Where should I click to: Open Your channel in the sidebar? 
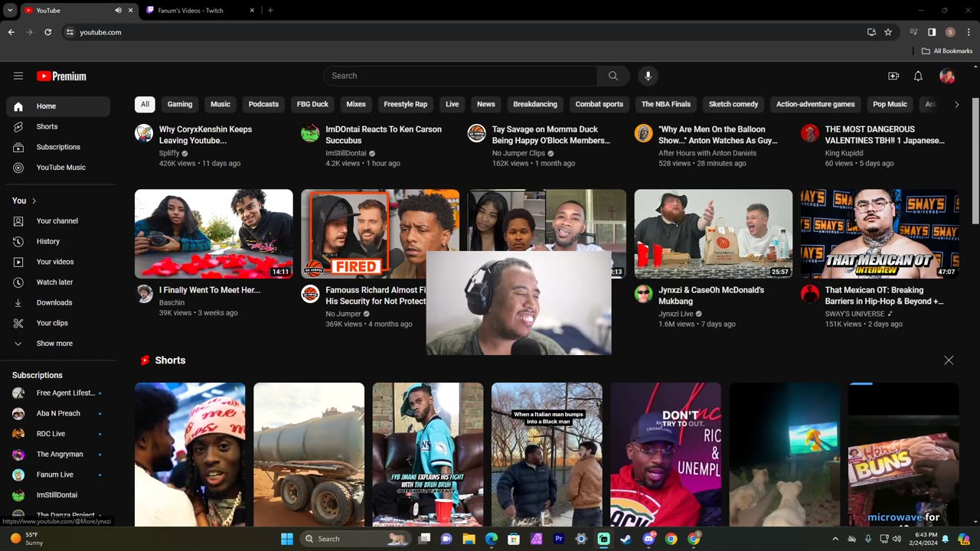pos(58,221)
